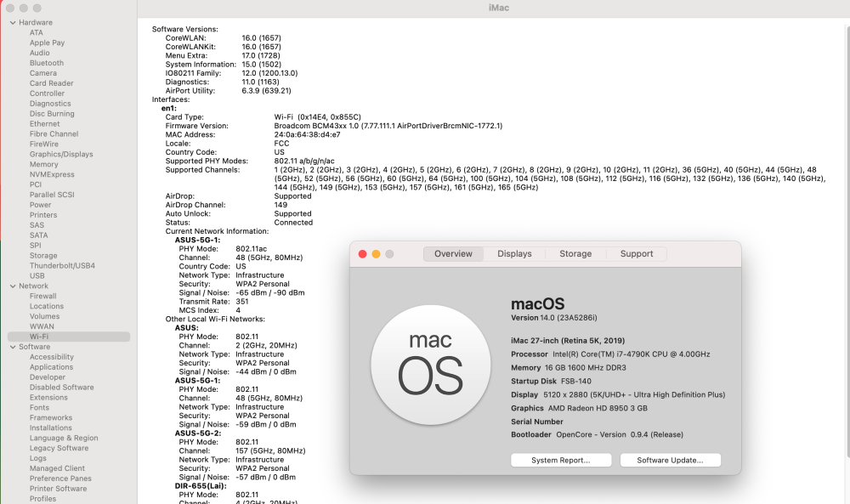The image size is (850, 504).
Task: Select Printer Software in the sidebar
Action: 58,489
